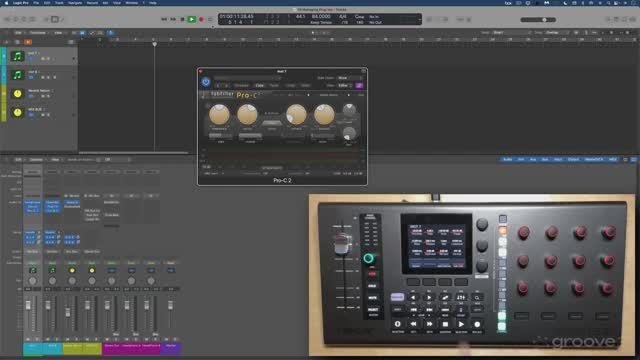640x360 pixels.
Task: Open the tracks area Functions menu
Action: [x=38, y=33]
